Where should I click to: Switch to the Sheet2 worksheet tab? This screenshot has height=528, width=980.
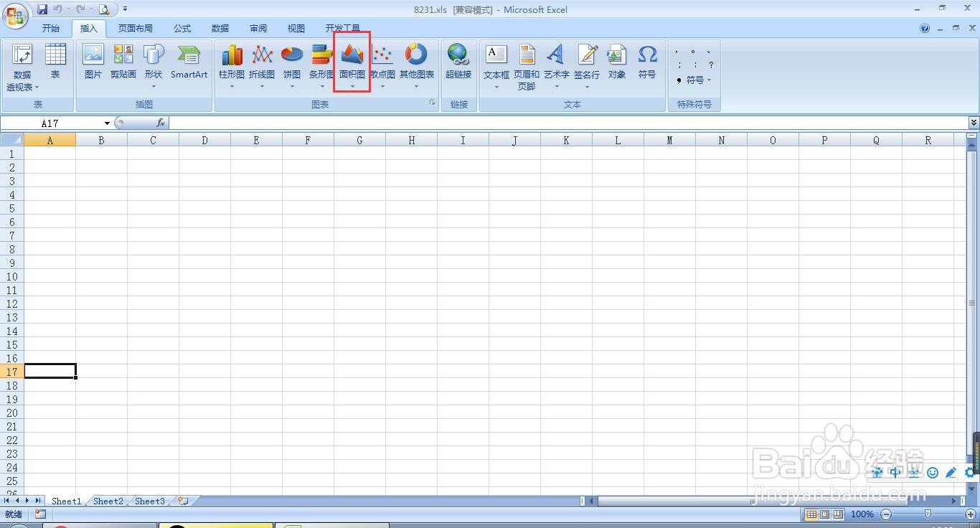pyautogui.click(x=108, y=501)
